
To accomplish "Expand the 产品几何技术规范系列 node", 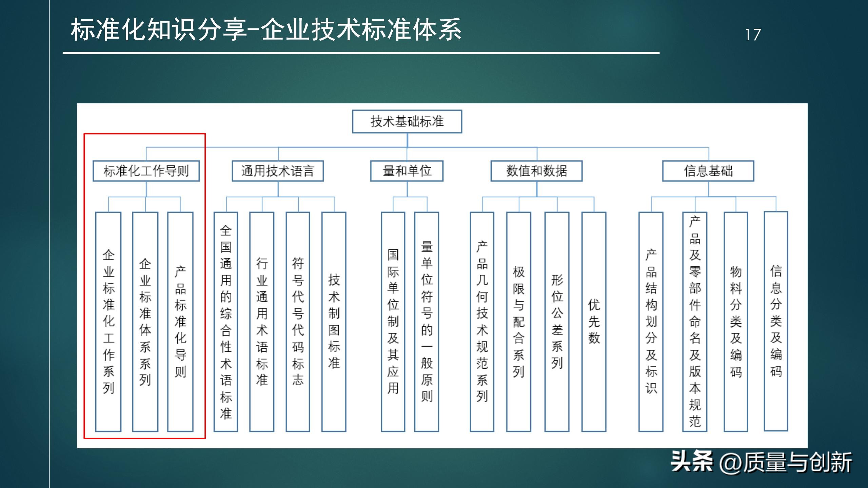I will 482,322.
